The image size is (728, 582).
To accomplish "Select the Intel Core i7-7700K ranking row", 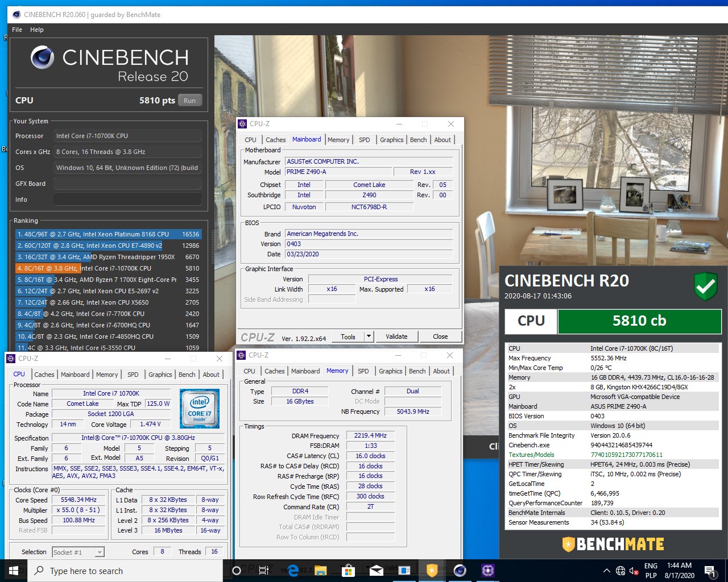I will pyautogui.click(x=108, y=314).
